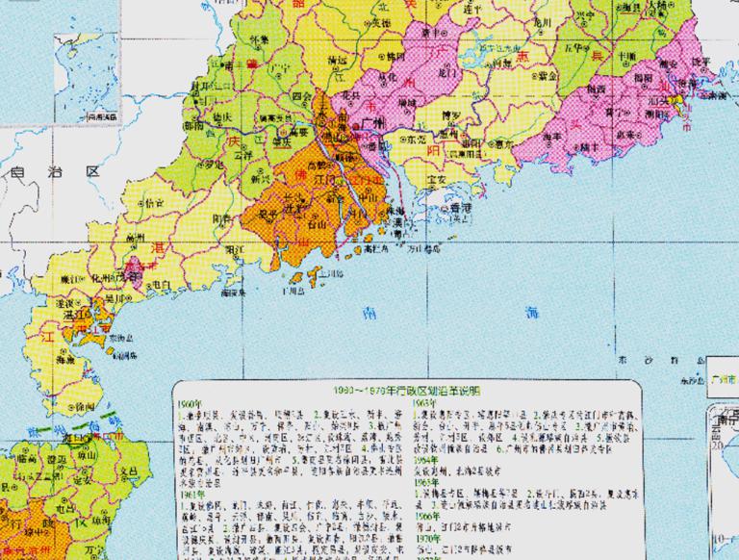
Task: Click the 新兴 county label
Action: click(x=259, y=179)
